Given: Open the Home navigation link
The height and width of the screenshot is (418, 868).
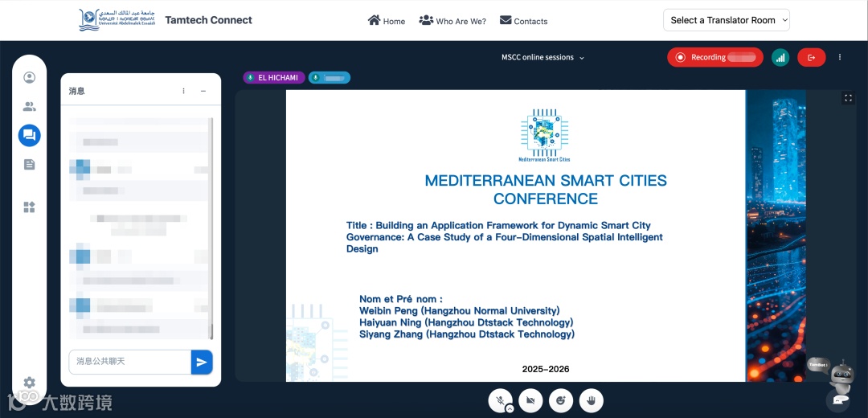Looking at the screenshot, I should (x=387, y=21).
